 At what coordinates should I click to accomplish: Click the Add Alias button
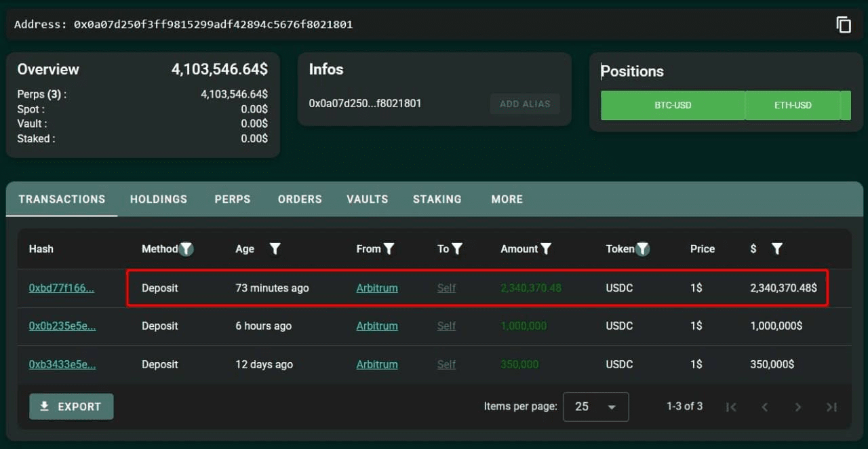point(525,104)
